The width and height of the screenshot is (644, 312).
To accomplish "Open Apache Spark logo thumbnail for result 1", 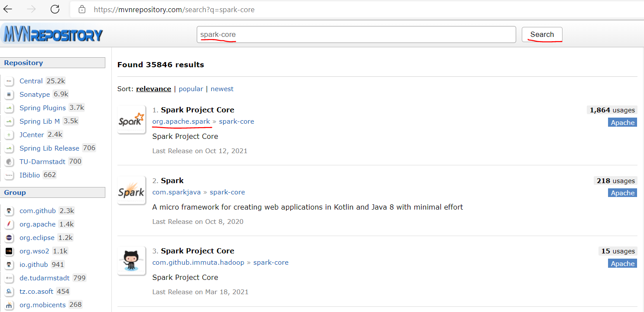I will (131, 120).
